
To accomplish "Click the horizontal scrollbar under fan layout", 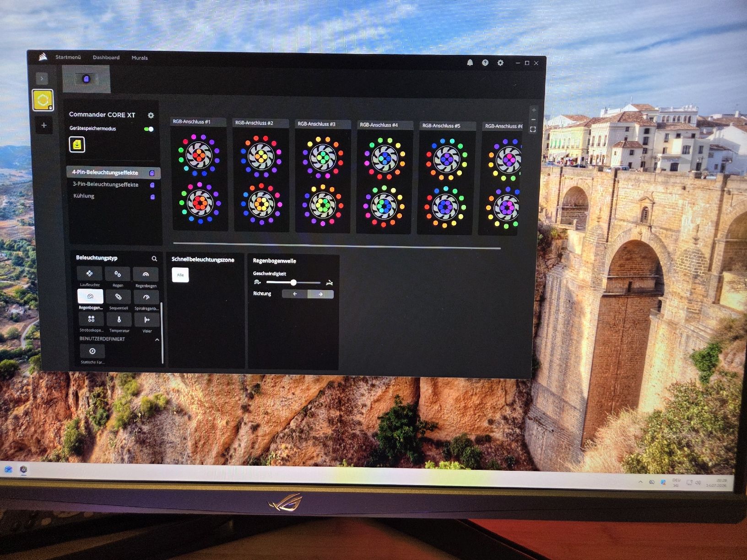I will [337, 246].
